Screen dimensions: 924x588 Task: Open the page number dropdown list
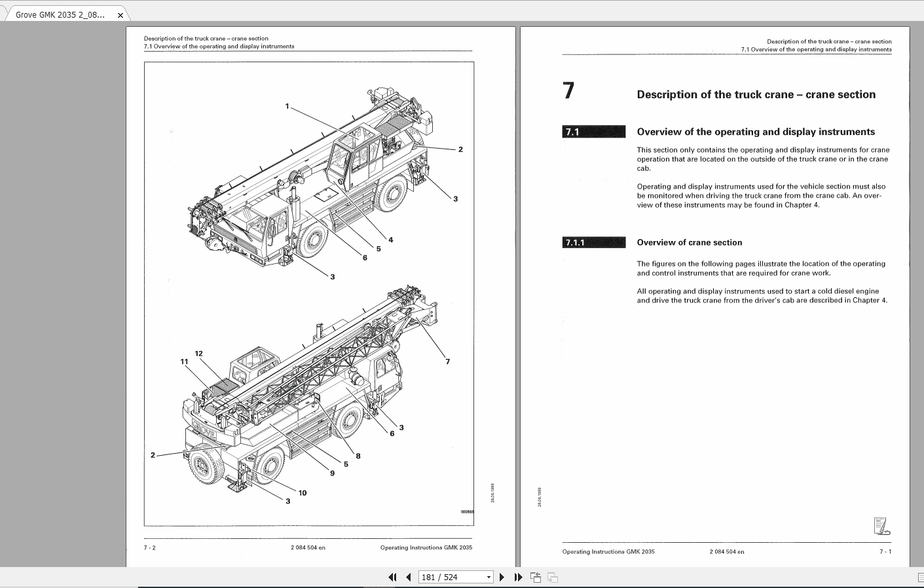coord(489,577)
